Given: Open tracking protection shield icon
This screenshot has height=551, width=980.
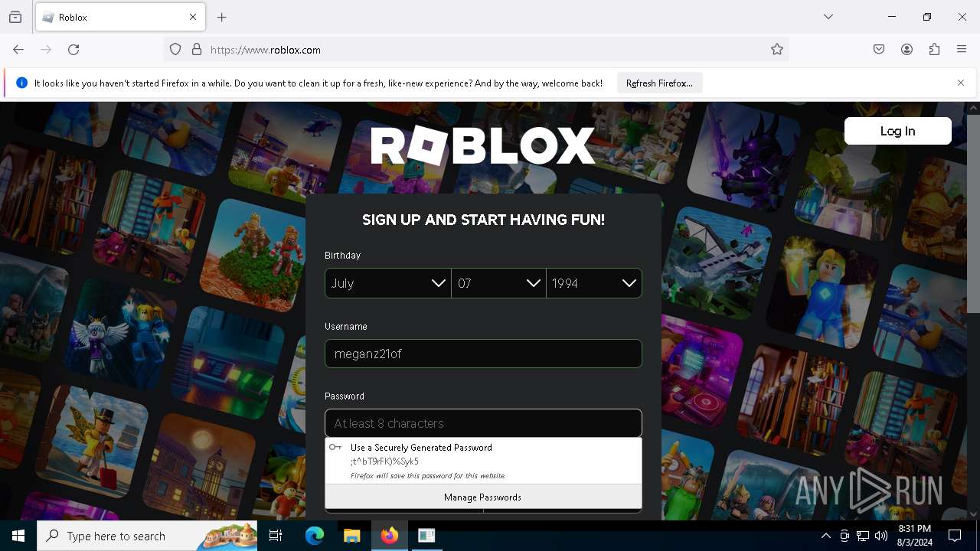Looking at the screenshot, I should [175, 50].
